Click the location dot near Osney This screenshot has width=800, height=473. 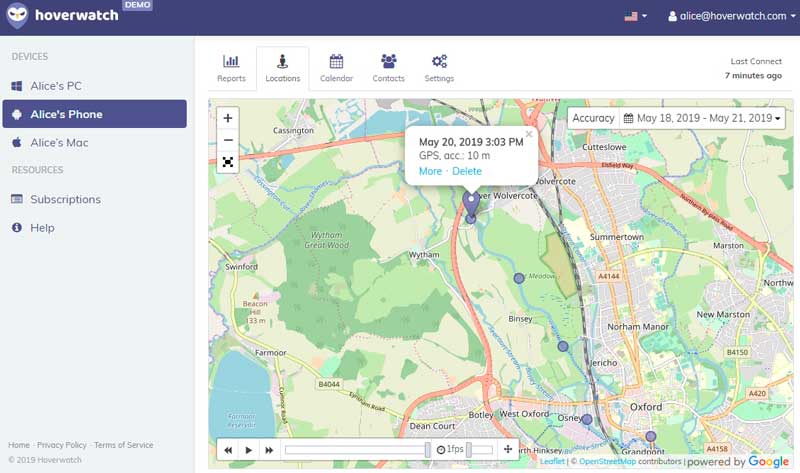587,419
